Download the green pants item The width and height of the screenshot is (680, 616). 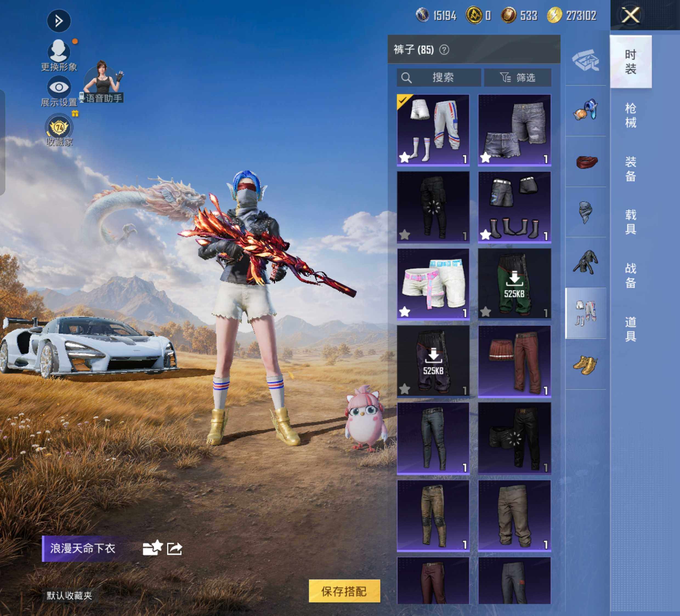click(x=514, y=284)
